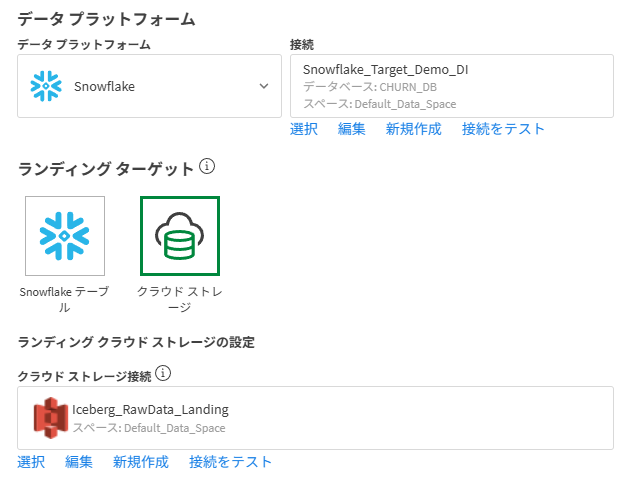Click スペース: Default_Data_Space under Snowflake_Target_Demo_DI
The height and width of the screenshot is (482, 631).
(379, 104)
